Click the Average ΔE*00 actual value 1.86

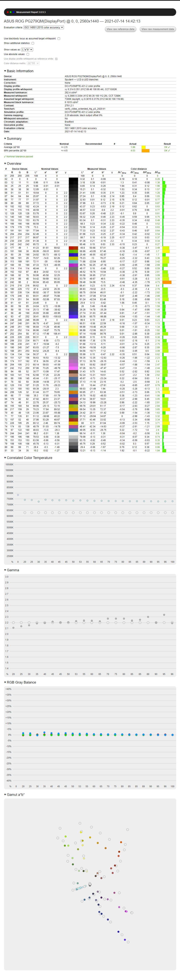pyautogui.click(x=133, y=147)
